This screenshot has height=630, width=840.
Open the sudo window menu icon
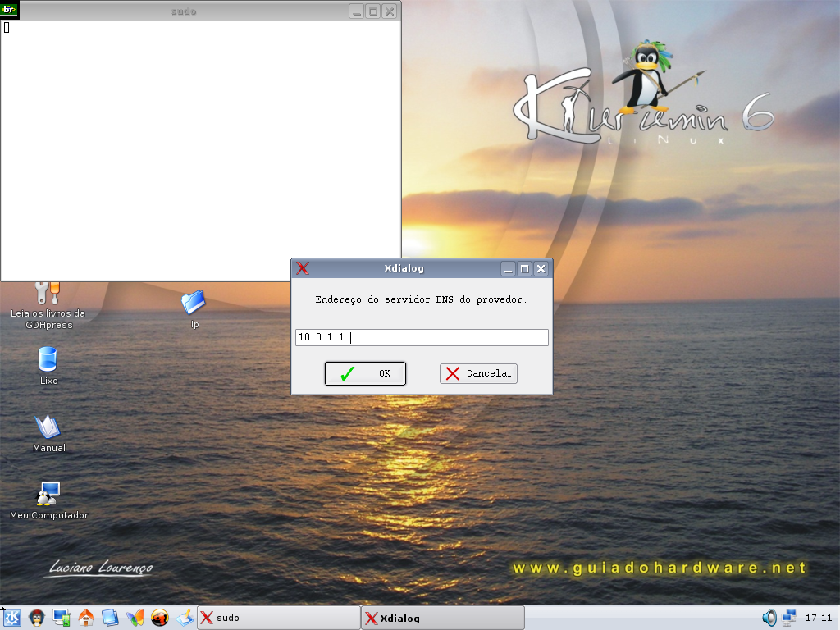click(x=9, y=10)
